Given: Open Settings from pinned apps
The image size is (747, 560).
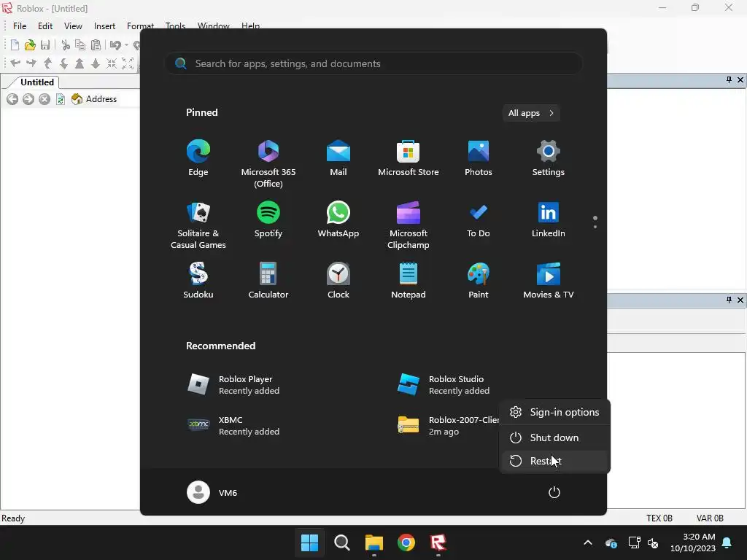Looking at the screenshot, I should coord(549,159).
